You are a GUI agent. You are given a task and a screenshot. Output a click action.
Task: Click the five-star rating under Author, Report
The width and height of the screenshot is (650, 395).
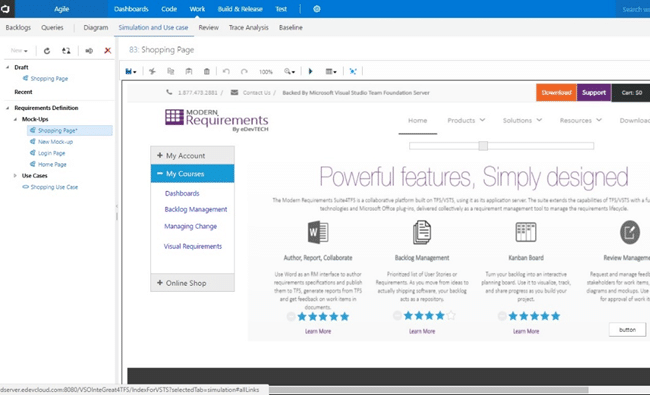(323, 317)
